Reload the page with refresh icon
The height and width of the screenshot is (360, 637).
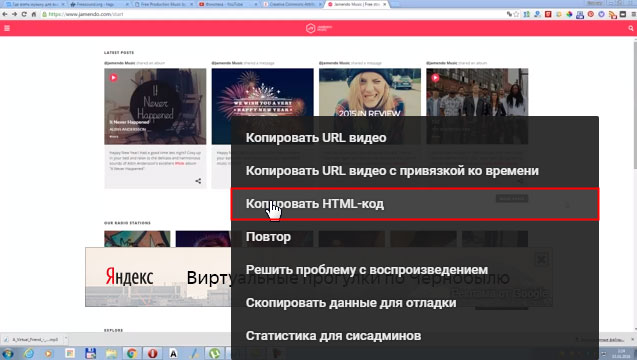click(24, 14)
